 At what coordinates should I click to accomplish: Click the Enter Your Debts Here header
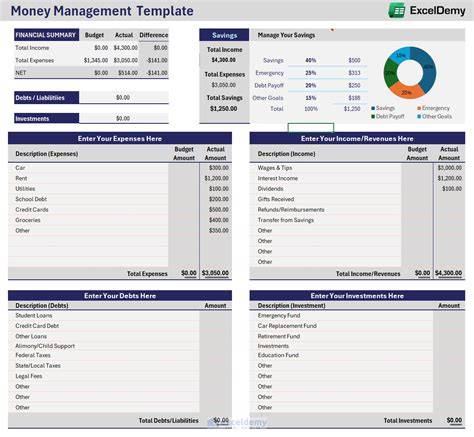pos(120,296)
